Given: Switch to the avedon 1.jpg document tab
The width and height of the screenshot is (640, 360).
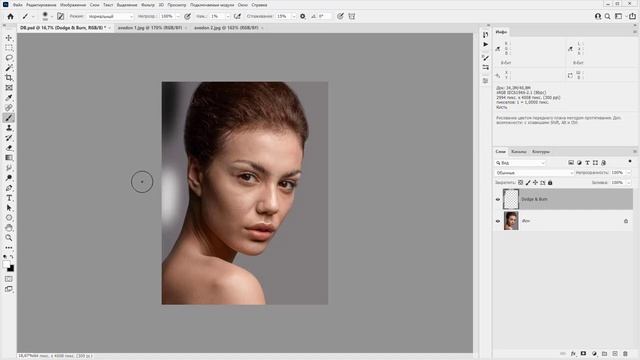Looking at the screenshot, I should point(150,28).
